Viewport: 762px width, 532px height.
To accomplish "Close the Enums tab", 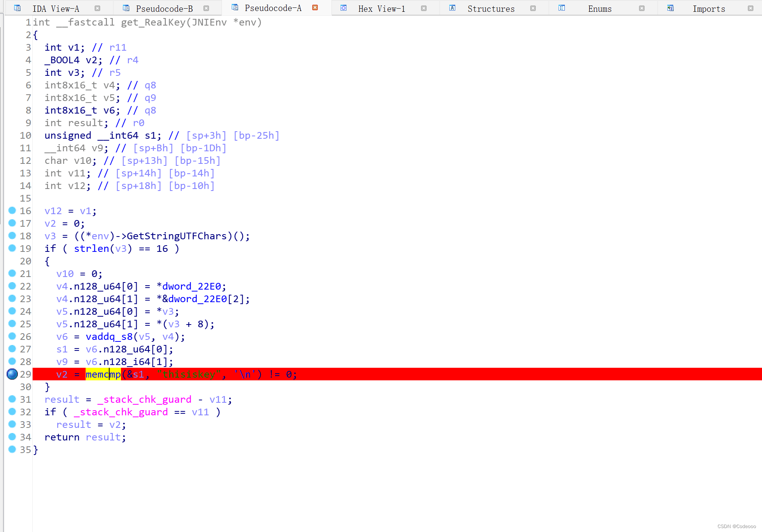I will point(642,8).
